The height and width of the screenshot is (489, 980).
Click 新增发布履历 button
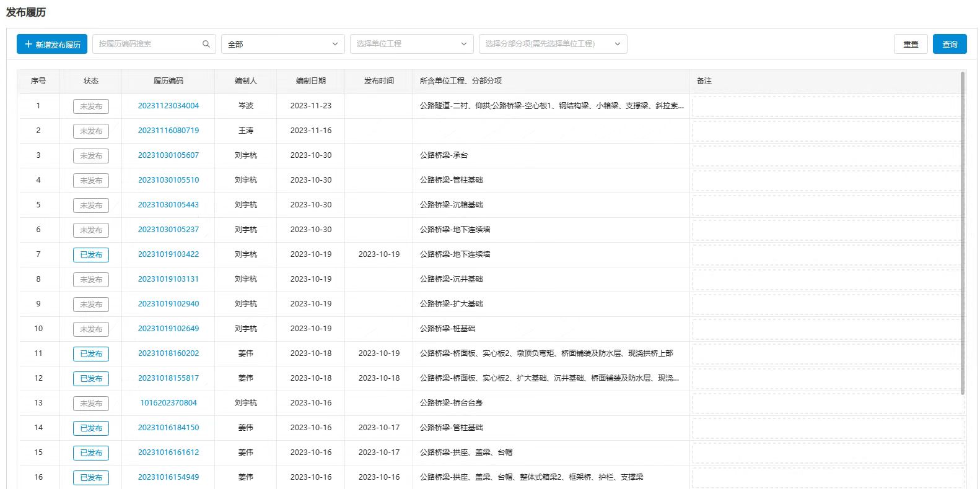tap(52, 44)
